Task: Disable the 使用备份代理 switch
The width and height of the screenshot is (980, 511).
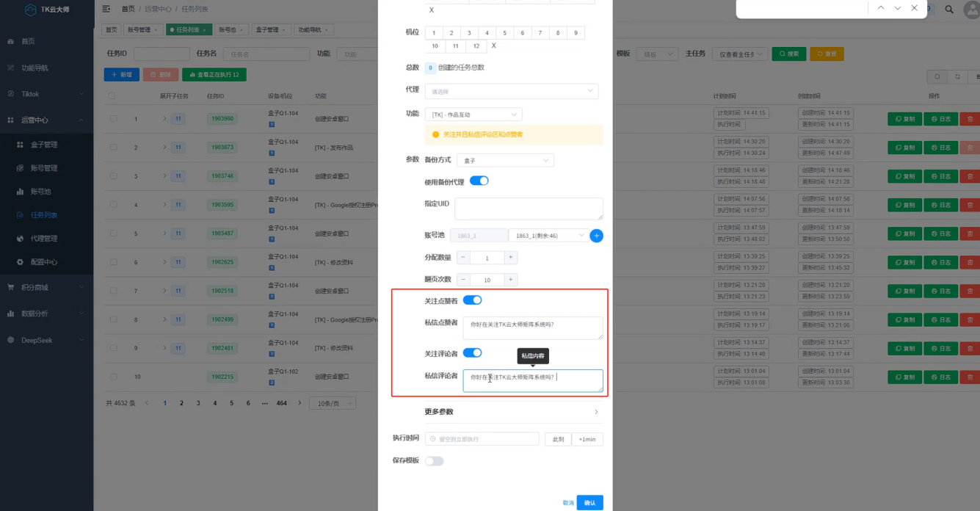Action: tap(479, 180)
